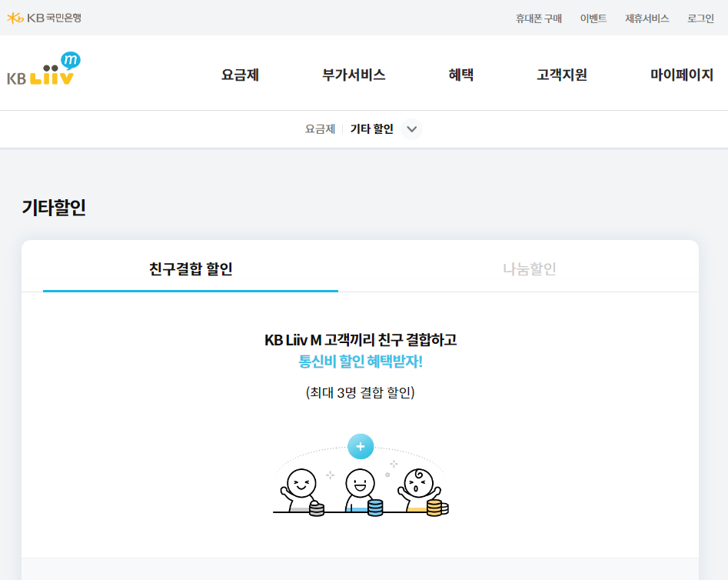Open the 로그인 page
The image size is (728, 580).
point(700,18)
